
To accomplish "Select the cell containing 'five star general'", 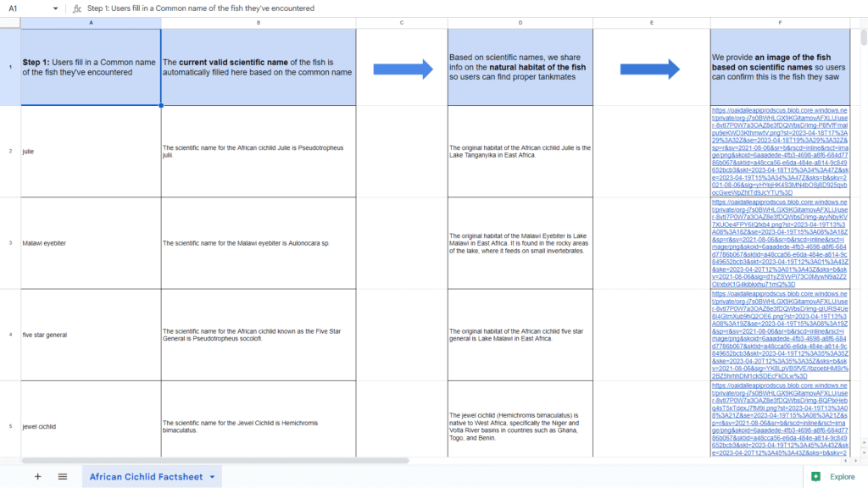I will 91,335.
